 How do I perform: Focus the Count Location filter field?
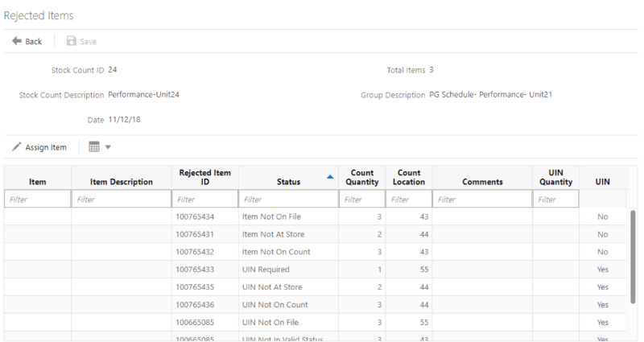pyautogui.click(x=409, y=199)
